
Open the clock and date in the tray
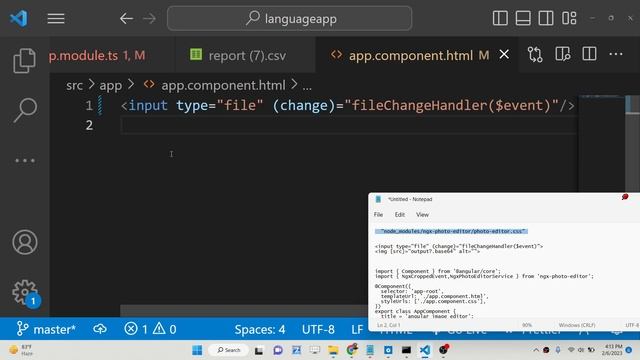(611, 350)
